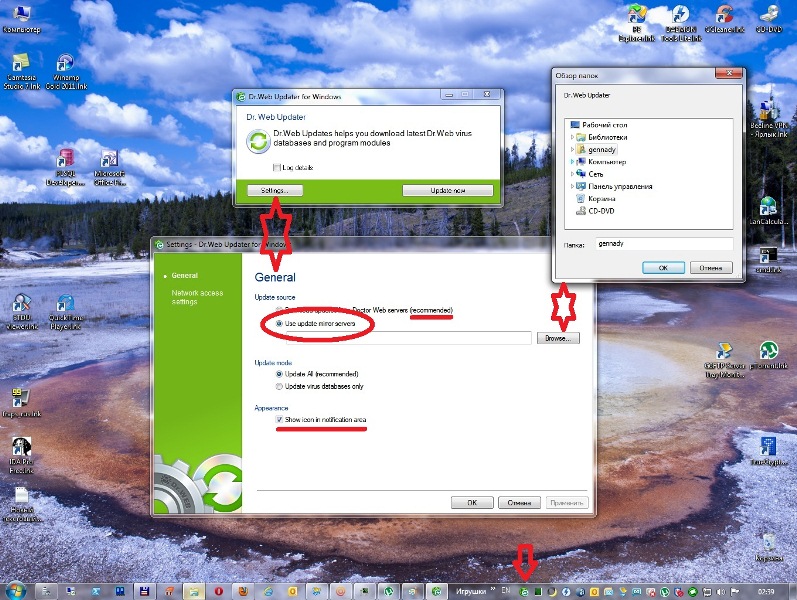Expand the Компьютер tree node
The image size is (797, 600).
(571, 161)
